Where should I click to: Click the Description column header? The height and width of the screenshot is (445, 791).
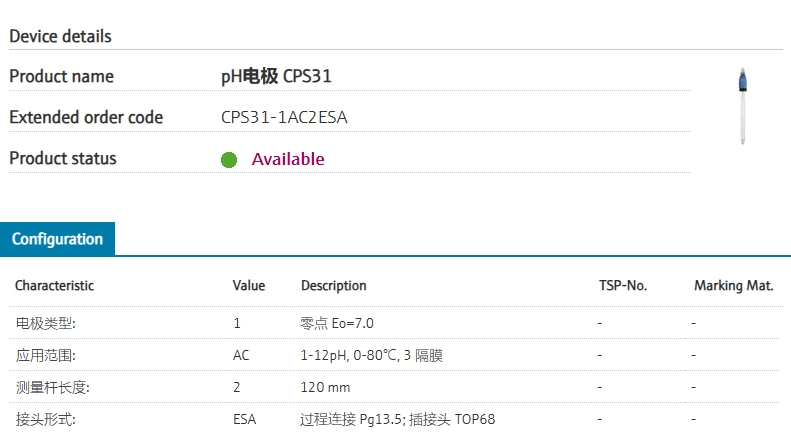tap(333, 286)
